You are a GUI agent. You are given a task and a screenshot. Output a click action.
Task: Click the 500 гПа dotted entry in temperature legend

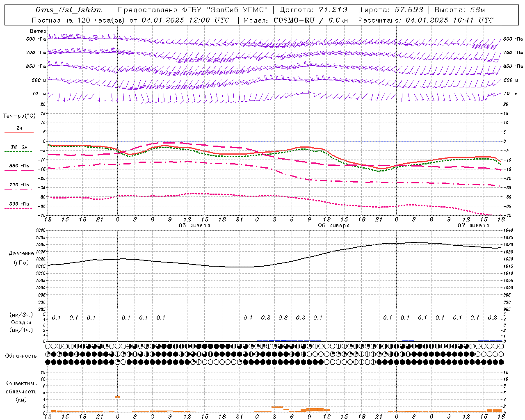tap(19, 204)
